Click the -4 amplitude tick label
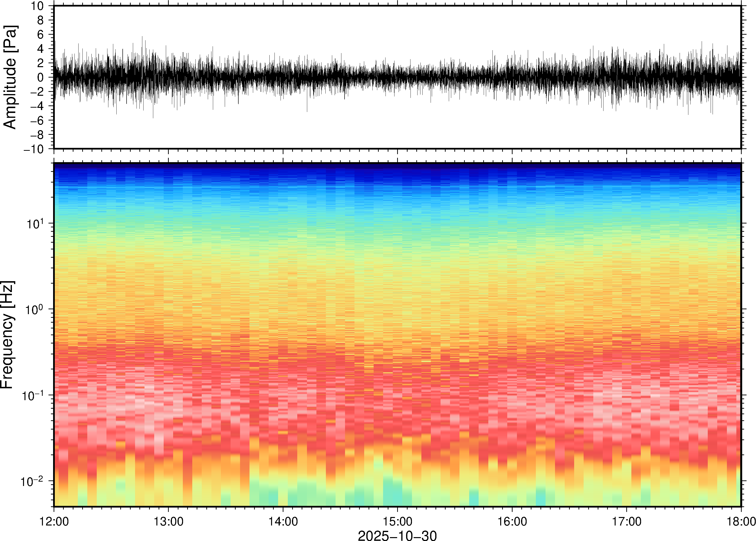 (x=37, y=106)
